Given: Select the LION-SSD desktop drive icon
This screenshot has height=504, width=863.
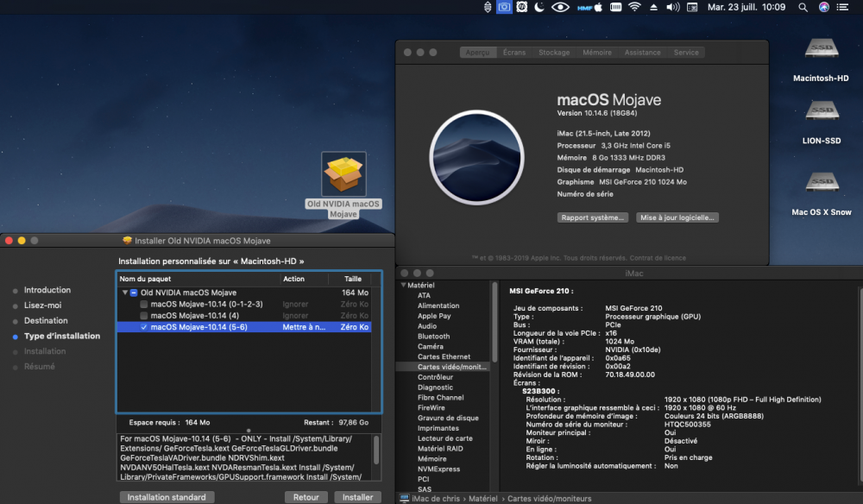Looking at the screenshot, I should coord(822,111).
